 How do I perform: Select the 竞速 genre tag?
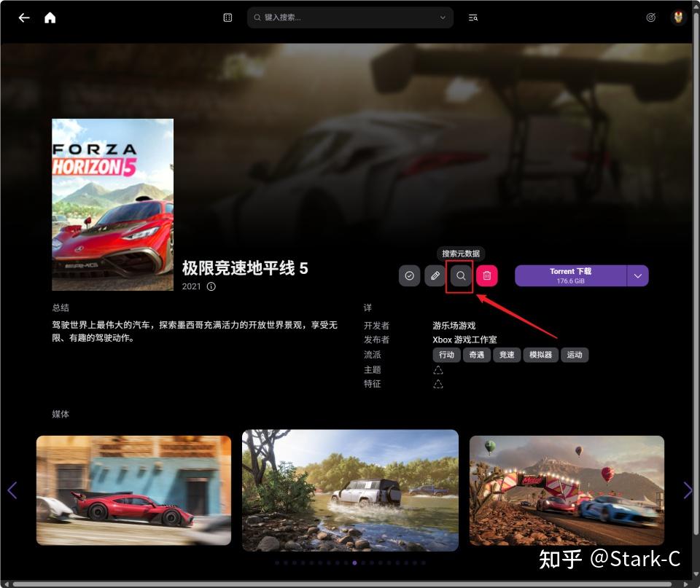(507, 355)
